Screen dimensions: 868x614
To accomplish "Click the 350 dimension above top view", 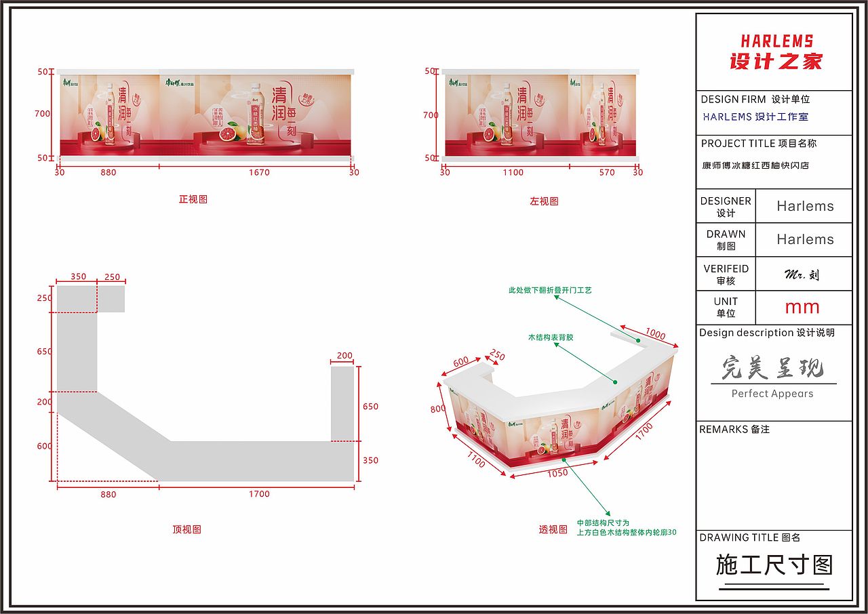I will (78, 277).
